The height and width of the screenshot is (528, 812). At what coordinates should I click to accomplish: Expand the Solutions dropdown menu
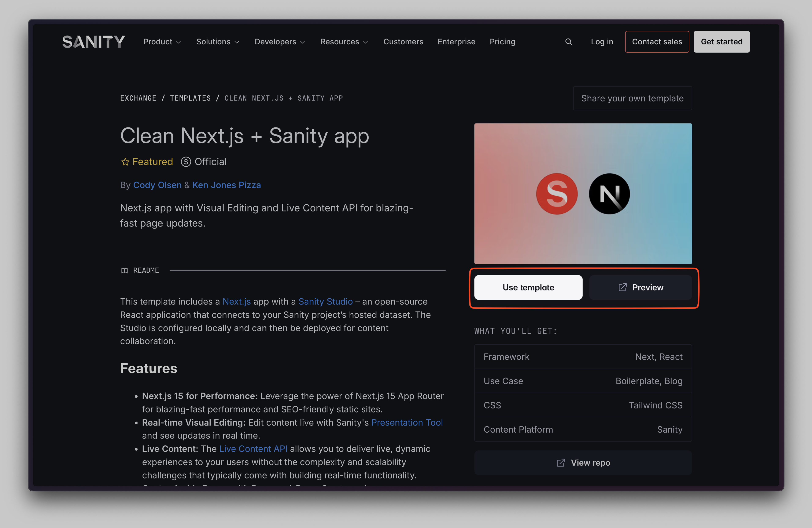[x=218, y=42]
